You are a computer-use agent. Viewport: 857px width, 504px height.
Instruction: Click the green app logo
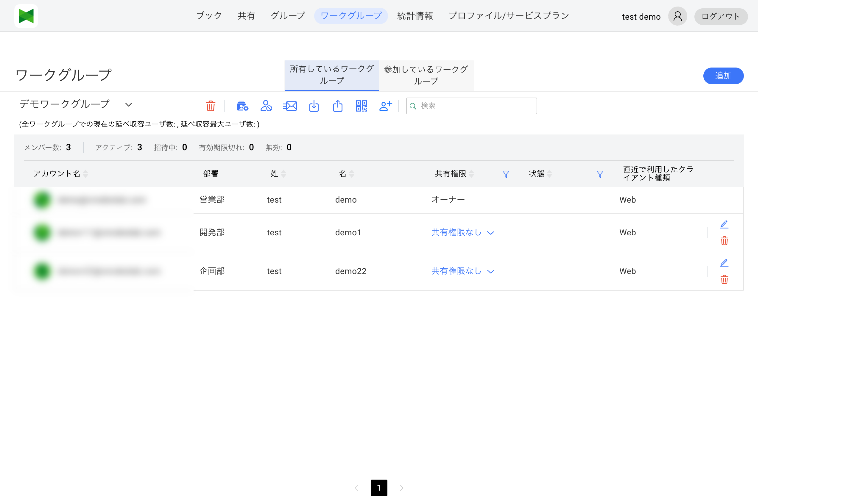tap(26, 16)
